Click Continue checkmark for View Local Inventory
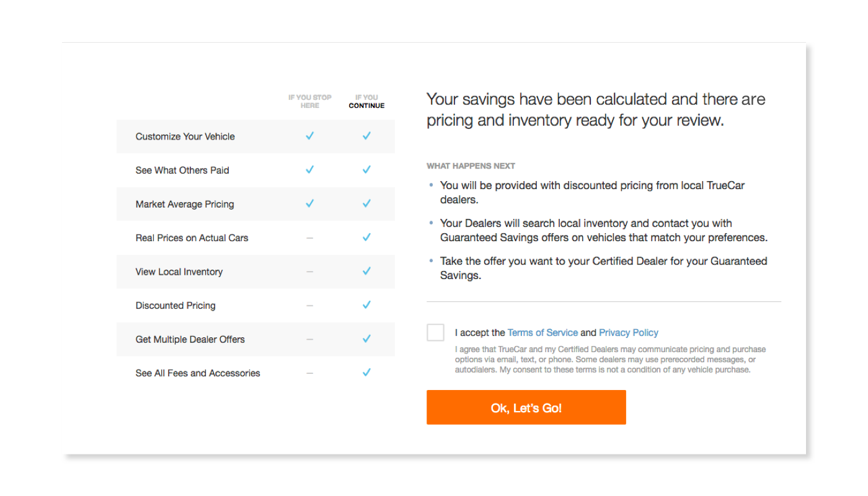 366,271
